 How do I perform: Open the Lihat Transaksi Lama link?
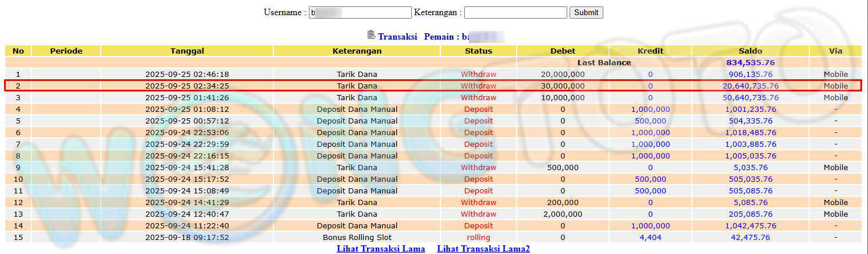pyautogui.click(x=380, y=249)
